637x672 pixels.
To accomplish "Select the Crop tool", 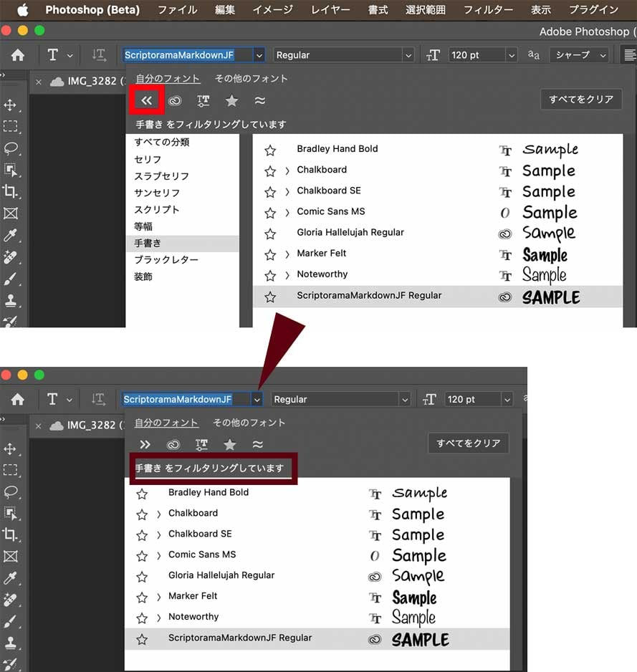I will (x=11, y=191).
